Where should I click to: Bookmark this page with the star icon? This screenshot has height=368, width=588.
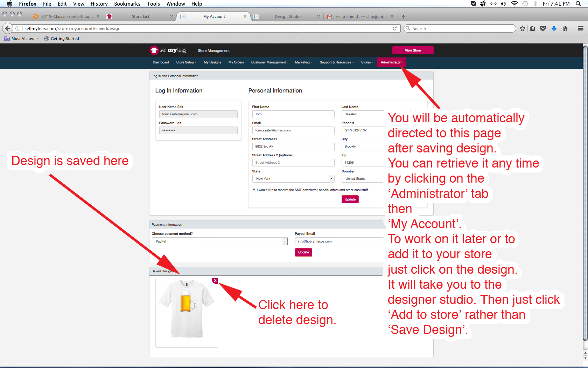(523, 28)
